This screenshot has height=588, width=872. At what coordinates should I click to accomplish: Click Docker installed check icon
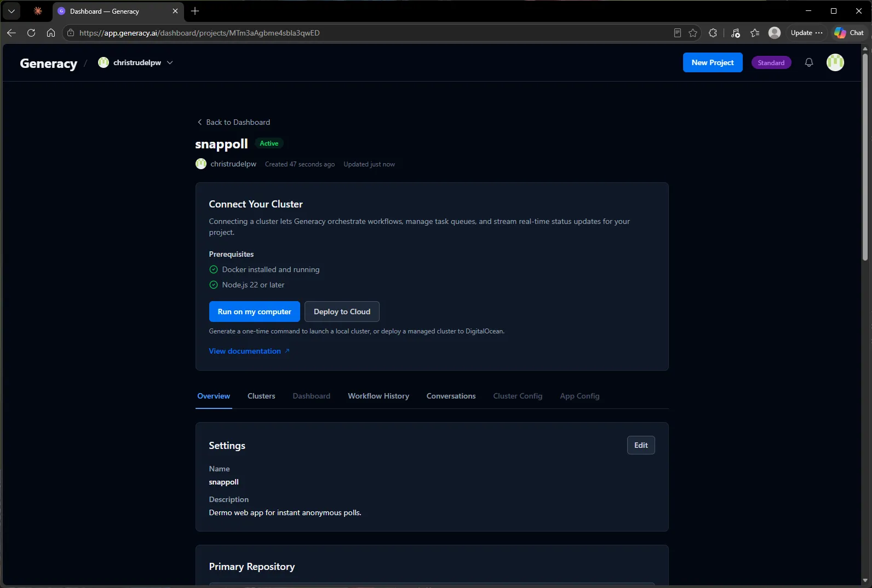point(214,269)
